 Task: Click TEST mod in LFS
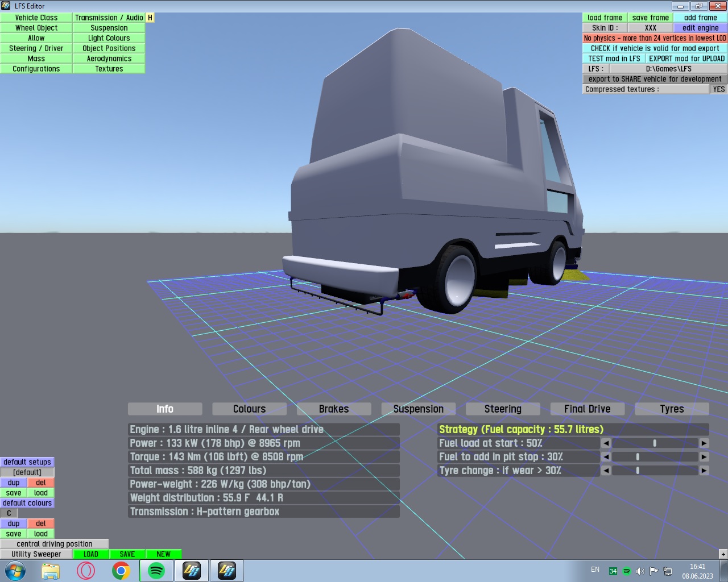(x=614, y=59)
